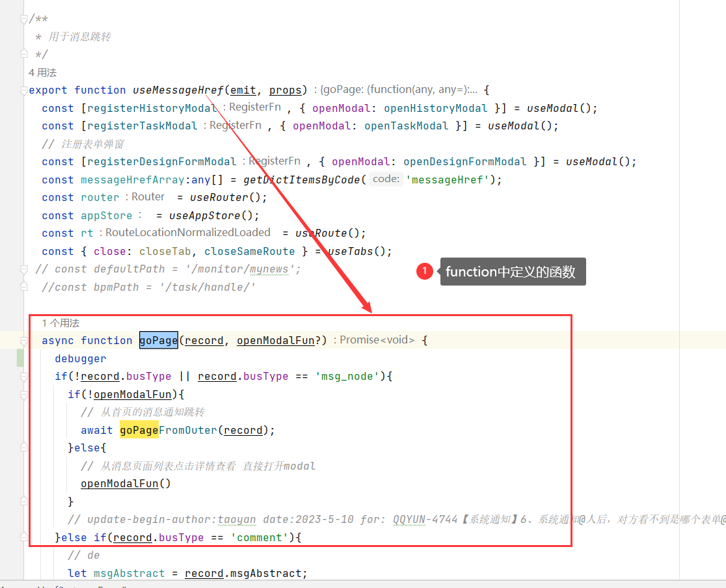This screenshot has width=726, height=588.
Task: Click the getDictItemsByCode function call
Action: 304,180
